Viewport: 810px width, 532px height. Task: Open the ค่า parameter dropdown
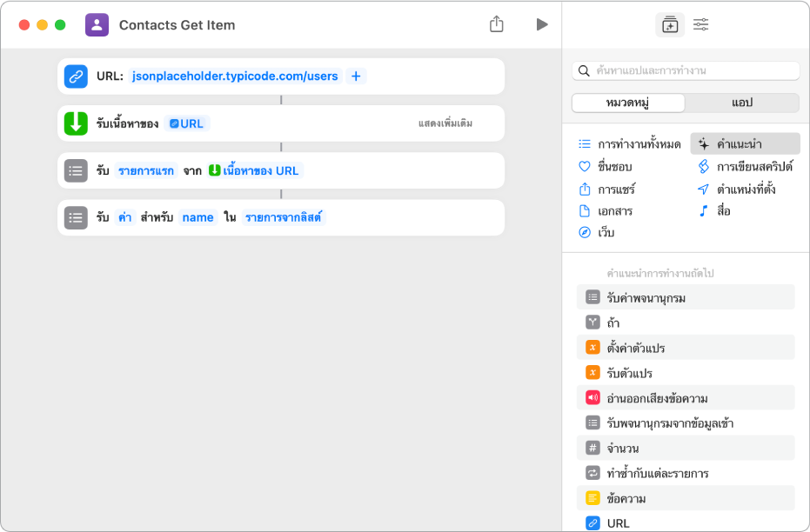[x=125, y=217]
